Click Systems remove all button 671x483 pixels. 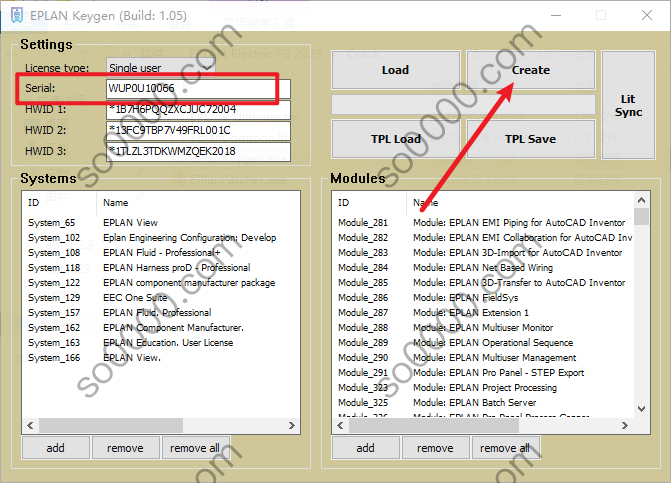pyautogui.click(x=195, y=448)
